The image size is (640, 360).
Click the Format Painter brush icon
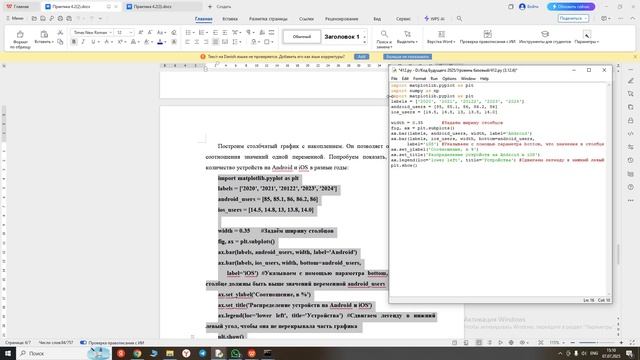20,34
